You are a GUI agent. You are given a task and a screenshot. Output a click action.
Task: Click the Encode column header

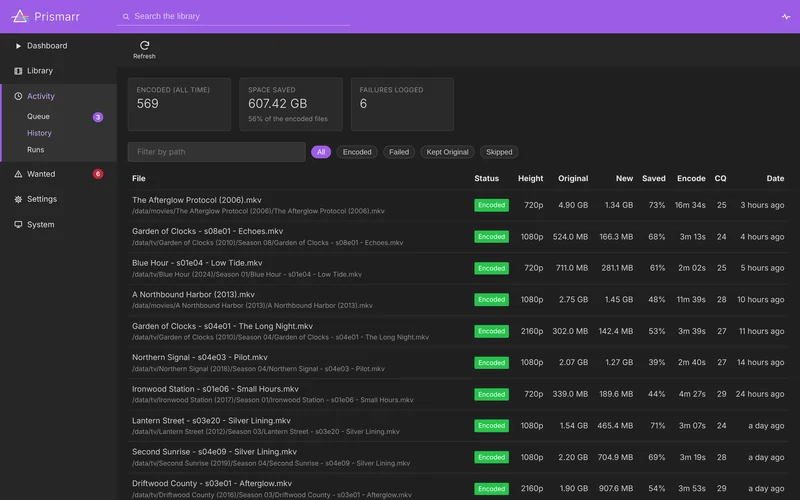(691, 179)
